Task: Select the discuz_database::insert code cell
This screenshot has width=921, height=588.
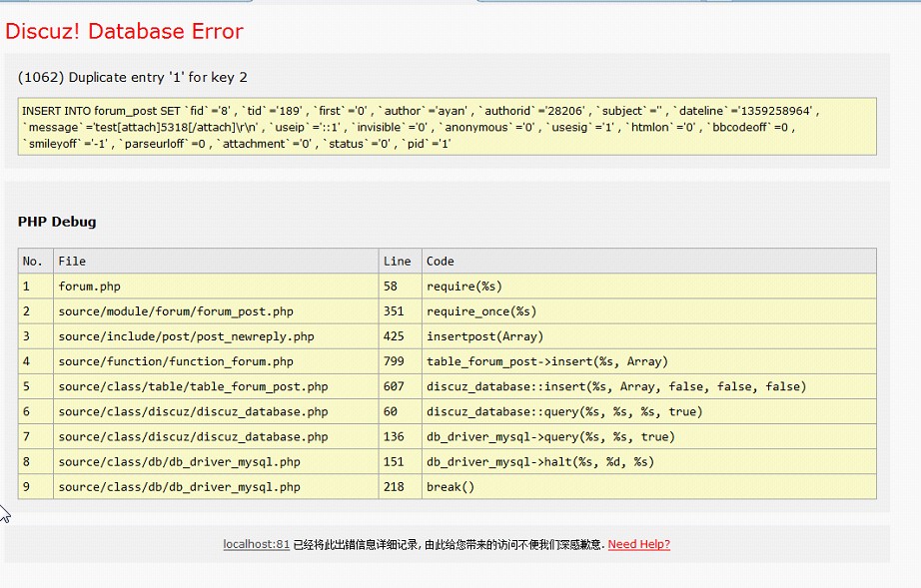Action: point(649,386)
